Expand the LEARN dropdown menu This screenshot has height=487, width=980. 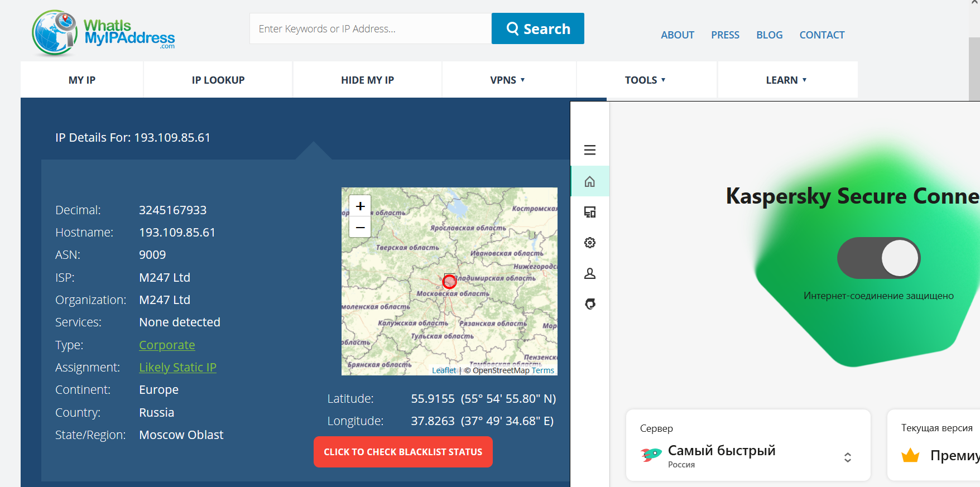(x=787, y=80)
